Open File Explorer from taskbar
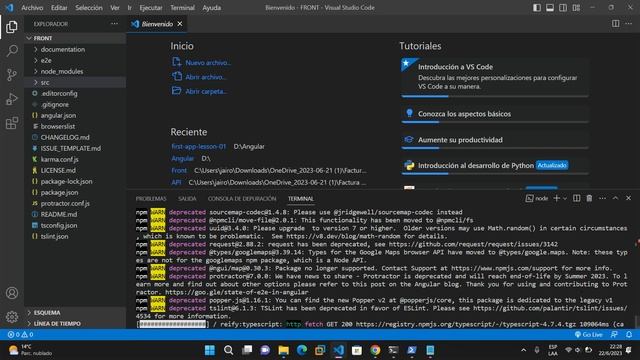The height and width of the screenshot is (360, 640). [283, 350]
